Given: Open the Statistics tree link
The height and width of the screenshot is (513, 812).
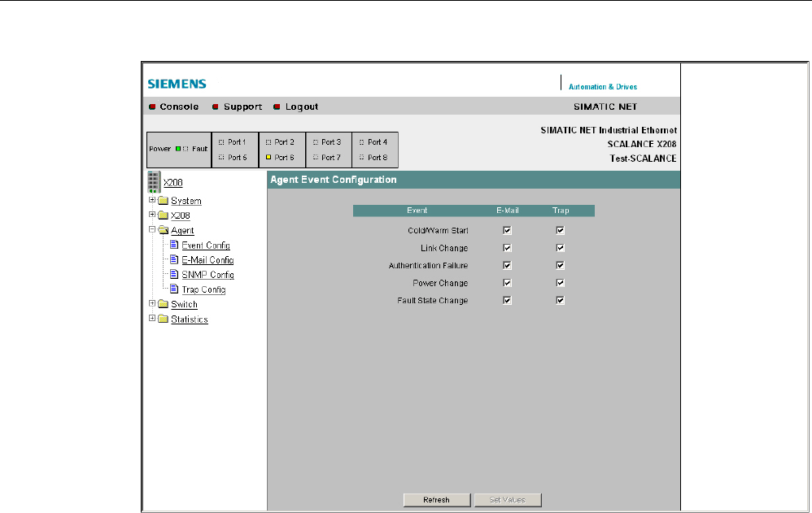Looking at the screenshot, I should click(x=190, y=320).
